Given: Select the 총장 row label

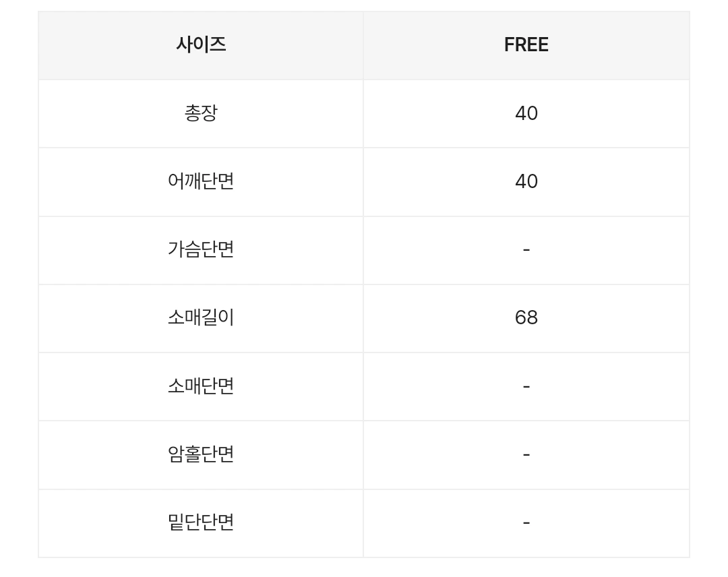Looking at the screenshot, I should pos(201,113).
